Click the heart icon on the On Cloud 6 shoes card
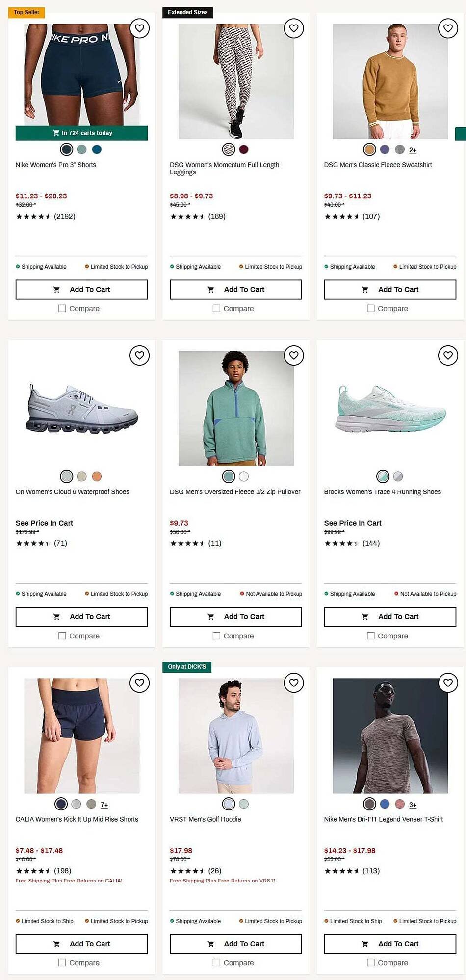 tap(140, 356)
